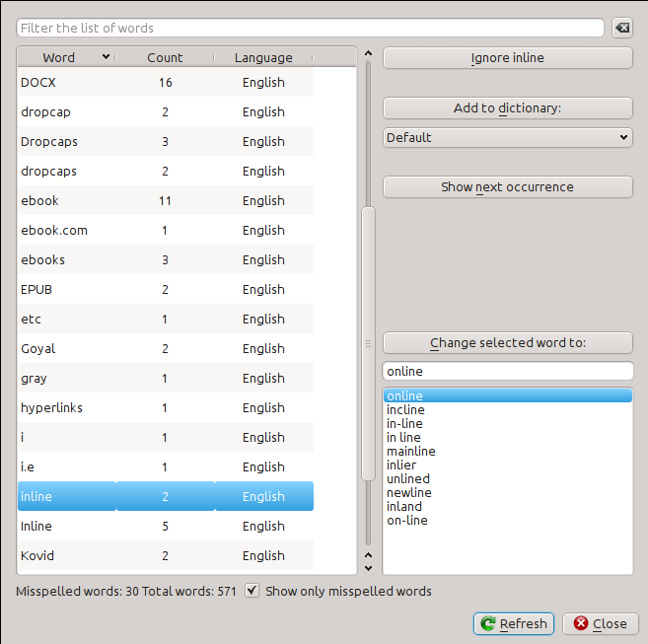The image size is (648, 644).
Task: Click the clear filter icon
Action: (x=622, y=28)
